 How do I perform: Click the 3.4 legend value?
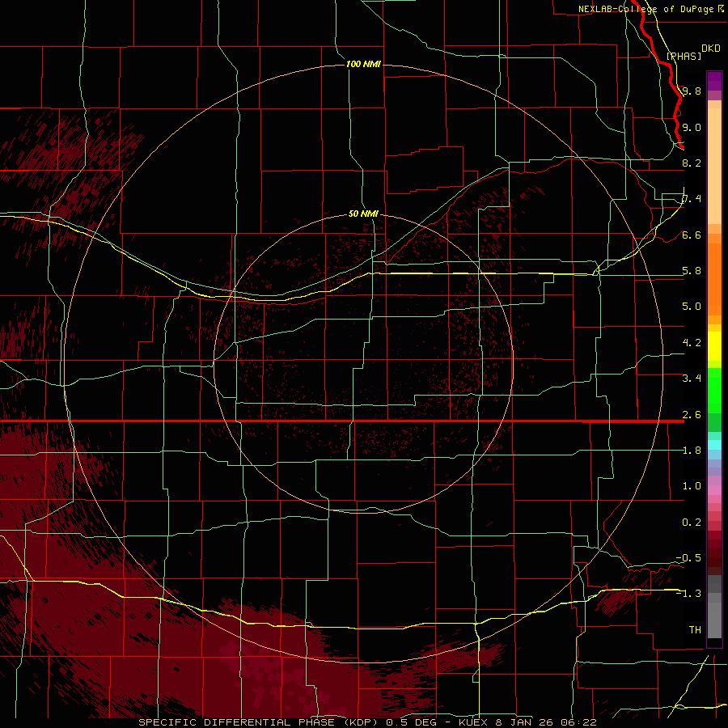click(692, 379)
